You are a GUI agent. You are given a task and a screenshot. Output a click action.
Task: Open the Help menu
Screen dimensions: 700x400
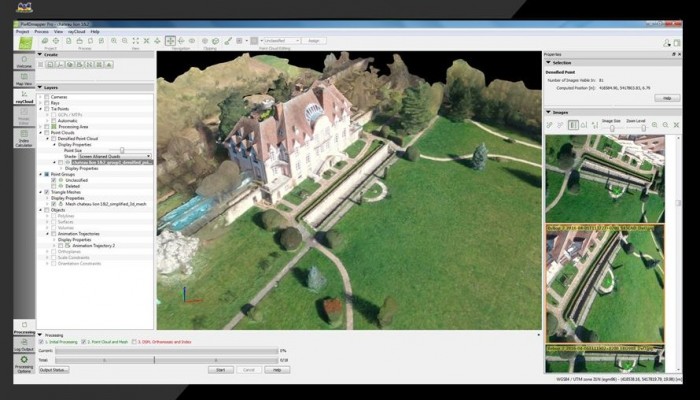click(95, 32)
